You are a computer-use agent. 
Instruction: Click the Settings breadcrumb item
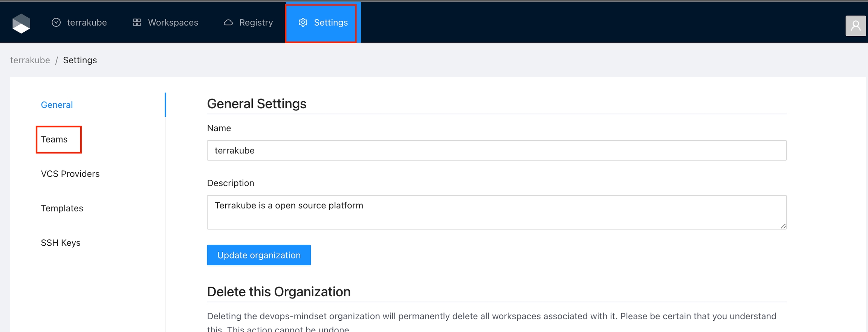click(80, 60)
